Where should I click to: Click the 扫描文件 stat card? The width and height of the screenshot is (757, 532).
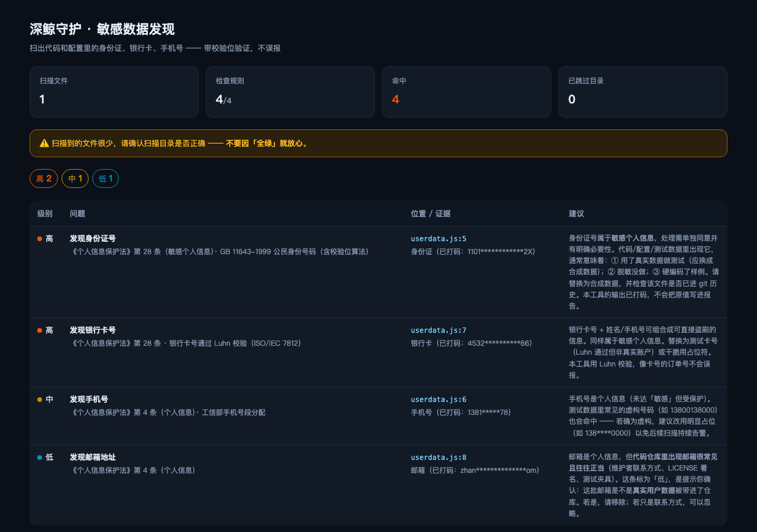tap(114, 92)
